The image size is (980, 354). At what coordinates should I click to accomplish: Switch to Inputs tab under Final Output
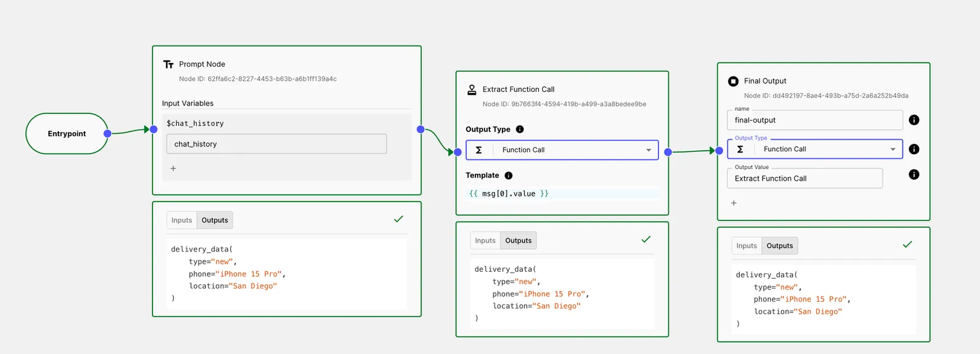coord(747,246)
